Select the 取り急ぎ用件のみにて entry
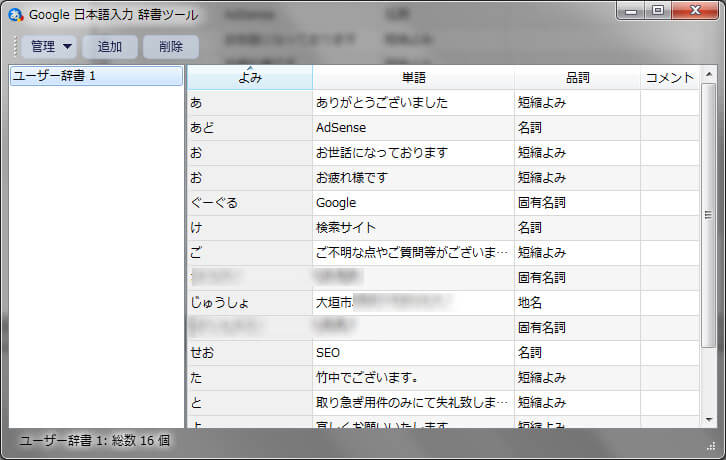This screenshot has width=726, height=460. click(413, 403)
